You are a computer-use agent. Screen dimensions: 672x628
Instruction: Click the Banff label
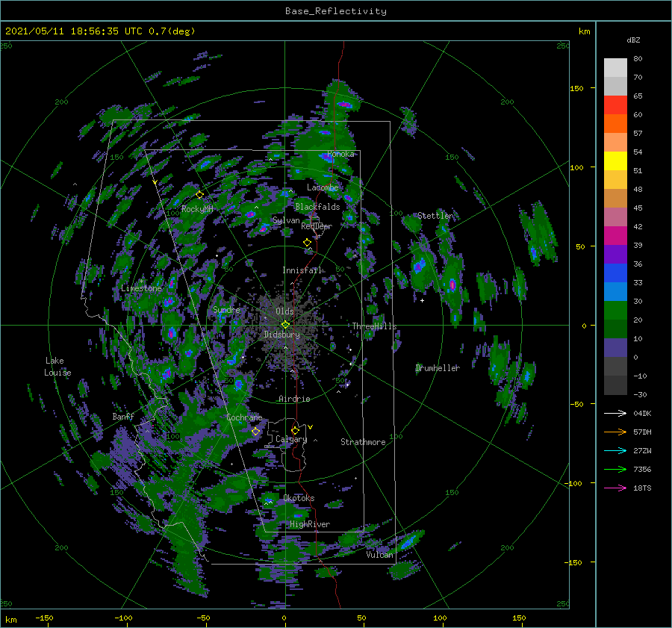[x=123, y=417]
